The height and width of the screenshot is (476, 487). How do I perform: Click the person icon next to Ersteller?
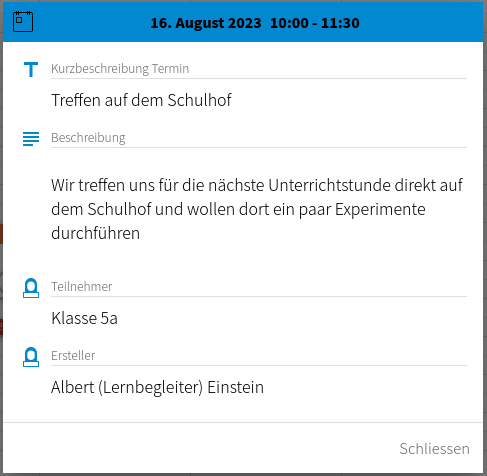(31, 357)
